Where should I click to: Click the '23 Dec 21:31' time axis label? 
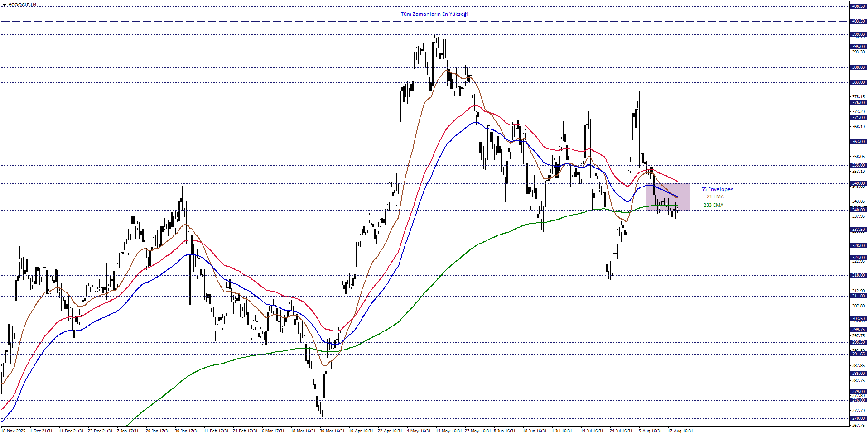101,431
